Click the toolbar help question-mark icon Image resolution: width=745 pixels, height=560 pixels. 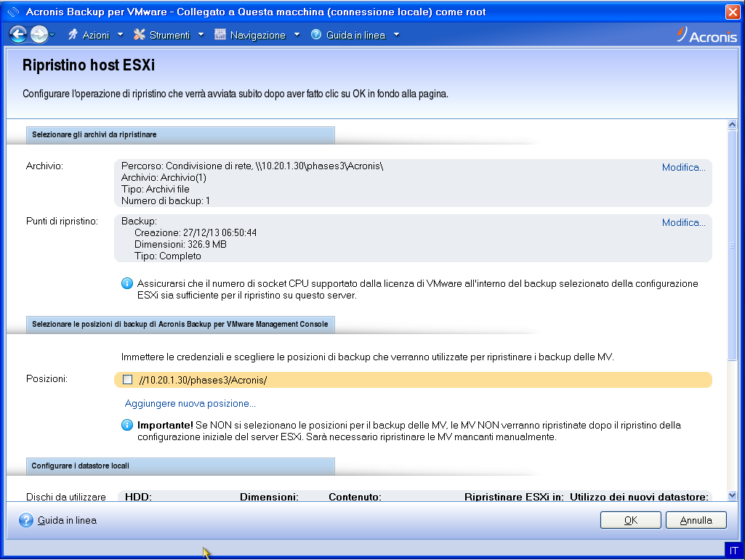316,34
